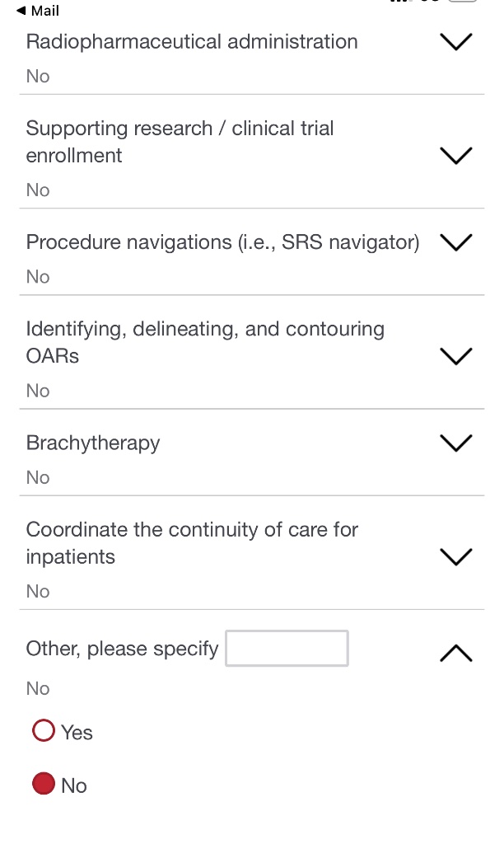Tap Identifying, delineating, and contouring OARs text
This screenshot has width=504, height=844.
[205, 342]
